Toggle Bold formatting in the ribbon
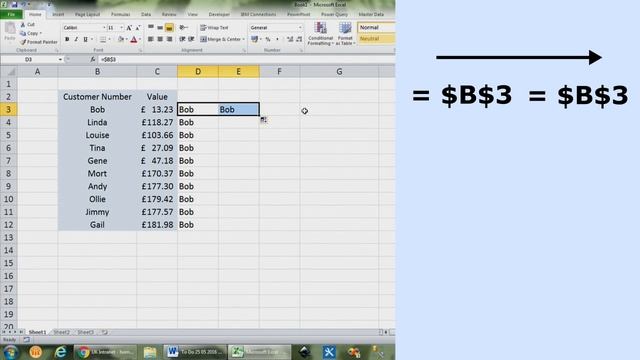The height and width of the screenshot is (360, 640). click(x=67, y=40)
